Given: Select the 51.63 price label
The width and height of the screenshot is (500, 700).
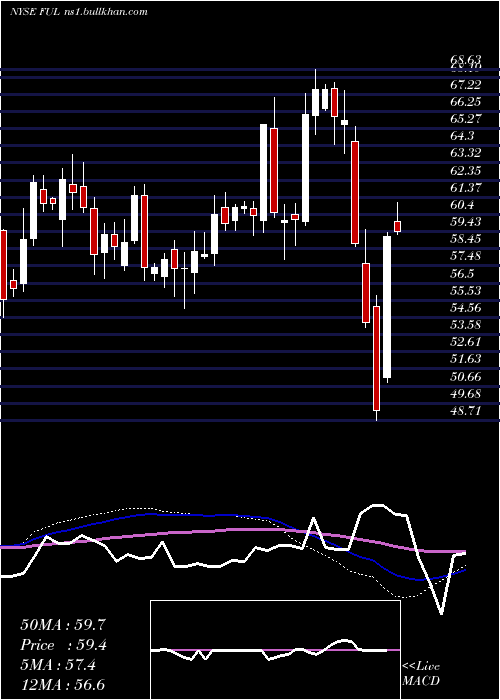Looking at the screenshot, I should (x=465, y=359).
